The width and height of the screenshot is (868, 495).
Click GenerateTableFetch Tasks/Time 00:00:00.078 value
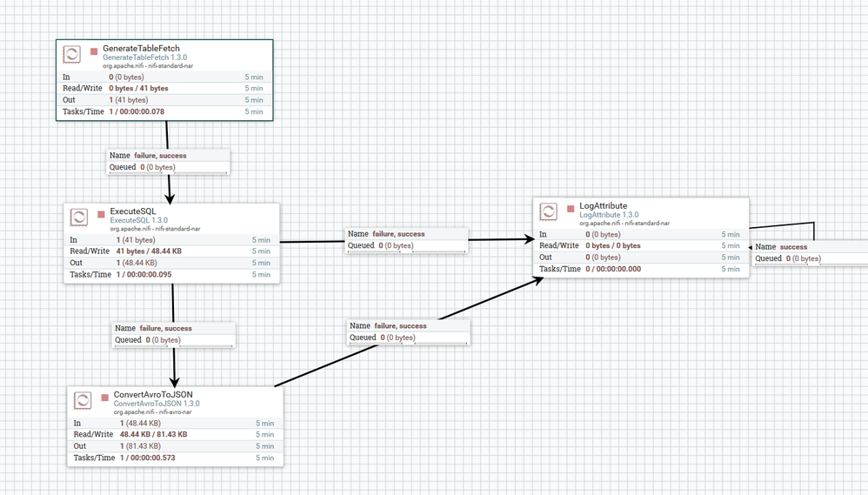tap(141, 111)
